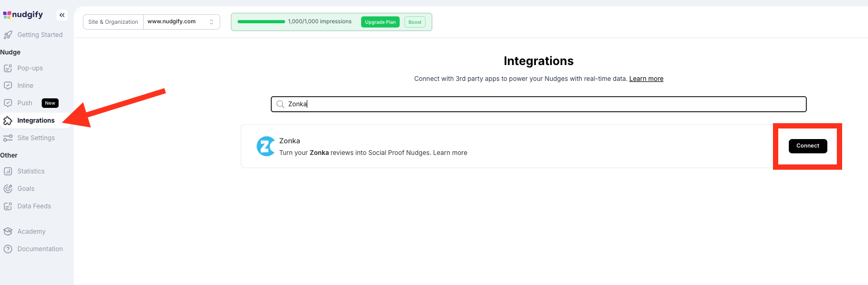Click the Zonka integration title

(x=289, y=141)
